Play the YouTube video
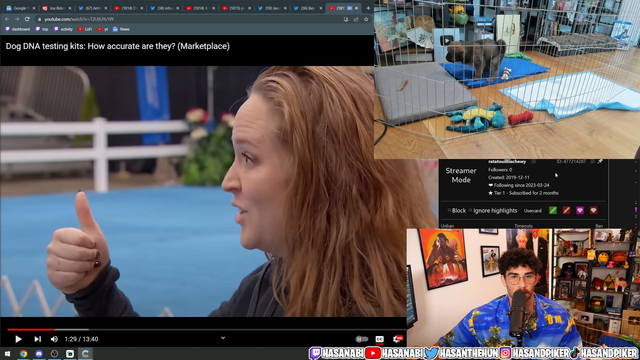640x360 pixels. tap(18, 339)
